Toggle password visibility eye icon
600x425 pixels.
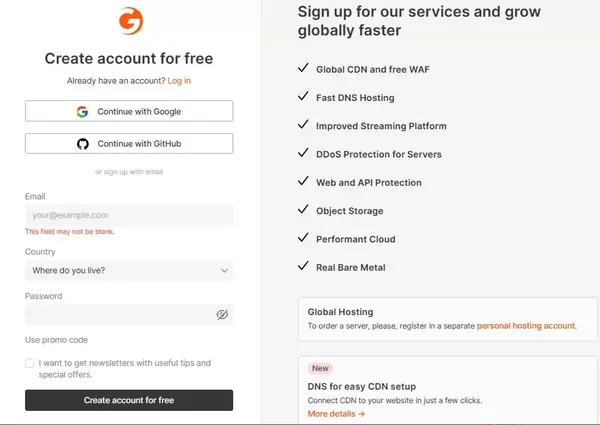pos(222,315)
